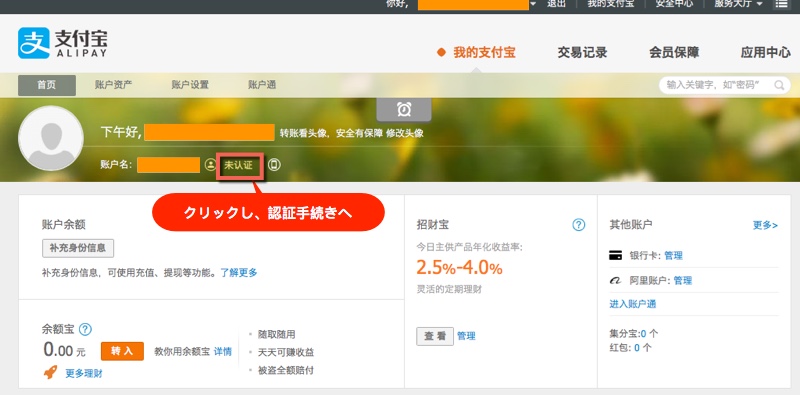Image resolution: width=800 pixels, height=395 pixels.
Task: Click the Alipay logo
Action: (x=62, y=43)
